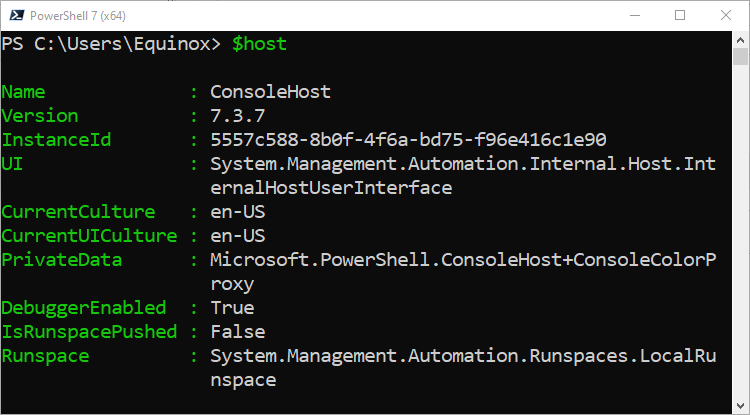750x415 pixels.
Task: Click the InstanceId GUID value
Action: [x=408, y=140]
